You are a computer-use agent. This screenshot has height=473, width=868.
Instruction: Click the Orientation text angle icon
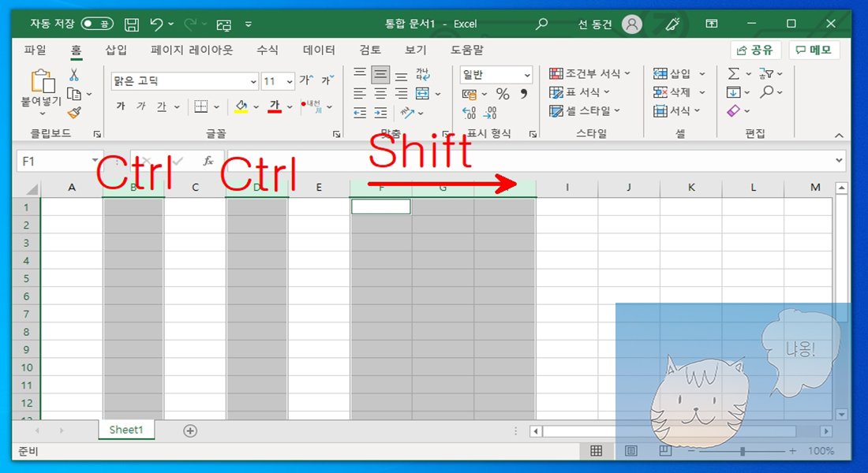pyautogui.click(x=408, y=114)
